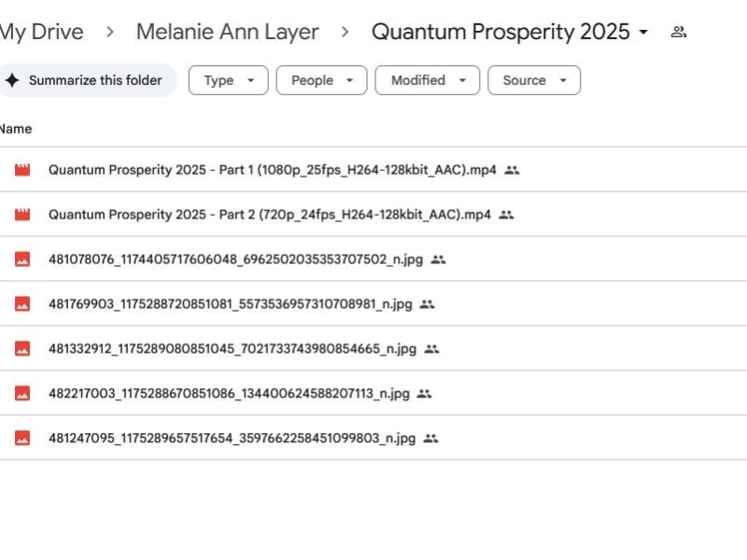Open the Melanie Ann Layer breadcrumb folder
The width and height of the screenshot is (747, 560).
click(228, 31)
